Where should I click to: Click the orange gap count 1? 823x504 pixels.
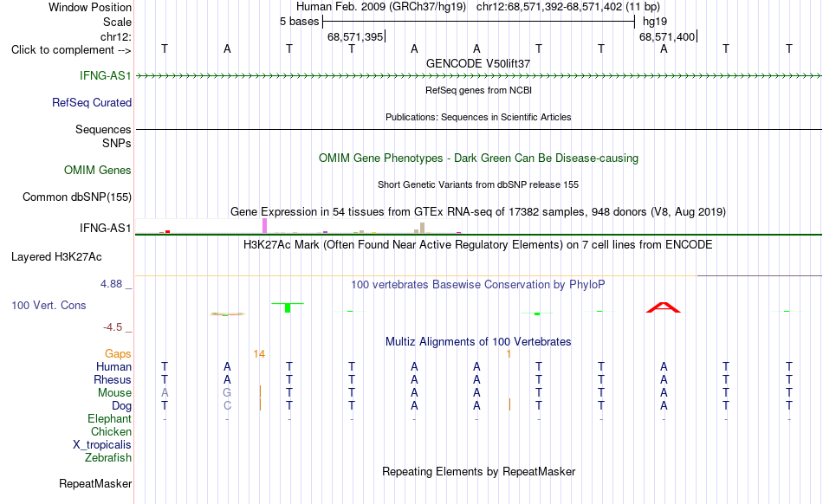point(509,354)
